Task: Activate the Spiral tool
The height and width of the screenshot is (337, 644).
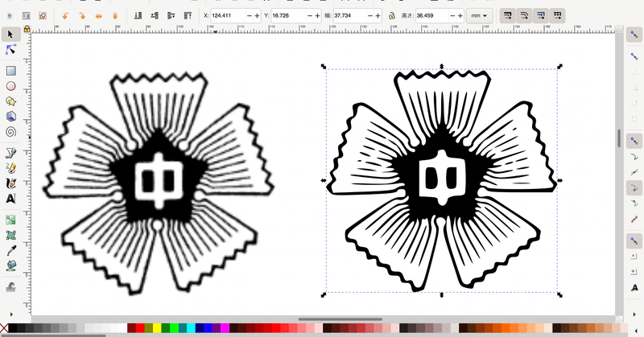Action: pos(11,132)
